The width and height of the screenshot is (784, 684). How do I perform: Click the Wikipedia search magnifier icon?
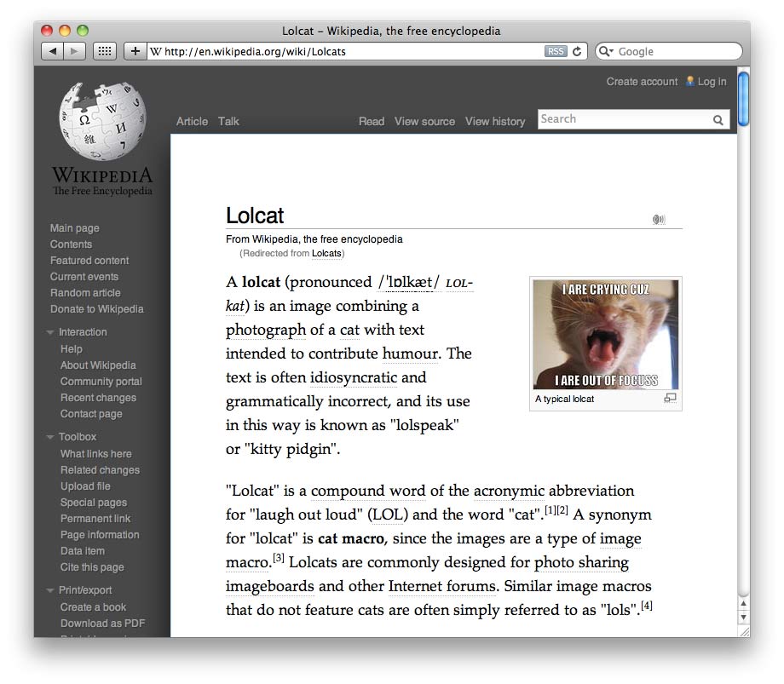[x=718, y=119]
